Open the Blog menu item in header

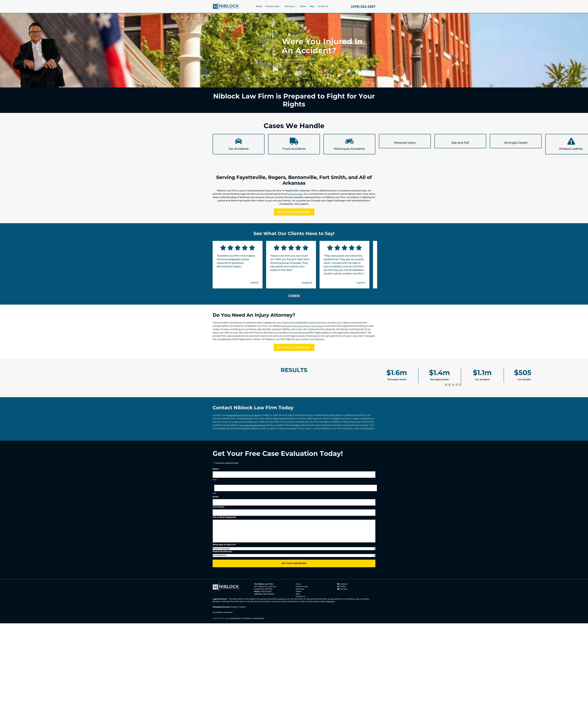(312, 6)
